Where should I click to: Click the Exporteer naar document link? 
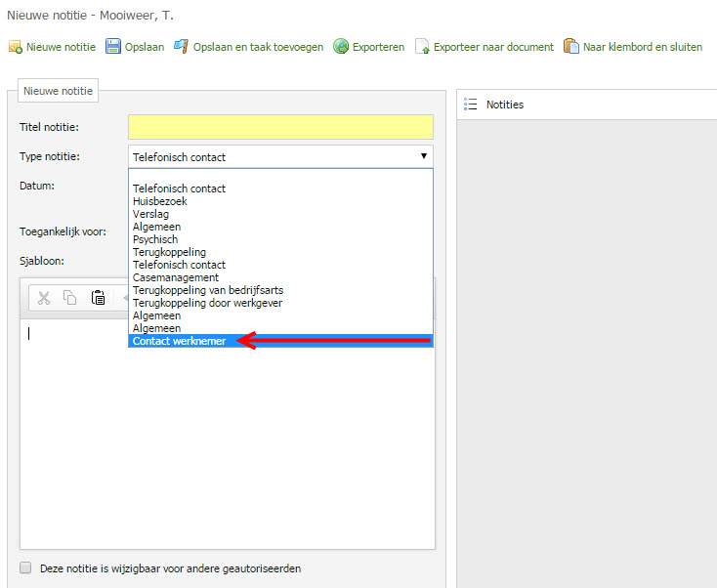(x=493, y=47)
